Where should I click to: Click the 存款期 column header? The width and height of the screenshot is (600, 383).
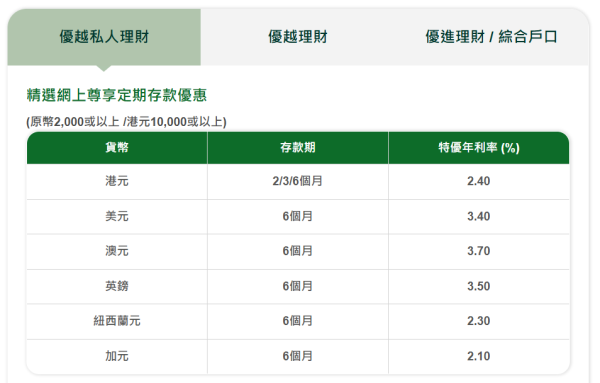click(x=298, y=148)
